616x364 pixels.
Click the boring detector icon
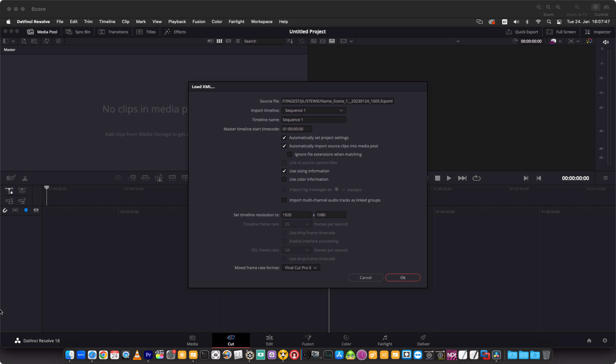click(11, 178)
